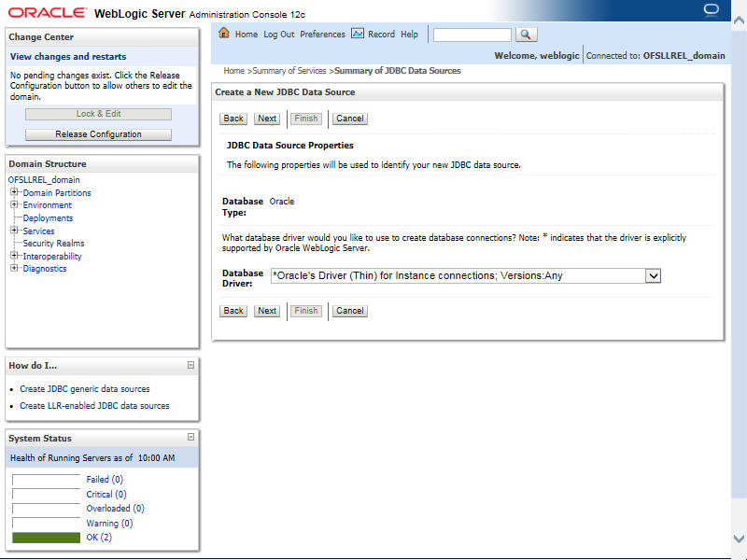Viewport: 747px width, 560px height.
Task: Expand the Interoperability tree node
Action: [x=14, y=256]
